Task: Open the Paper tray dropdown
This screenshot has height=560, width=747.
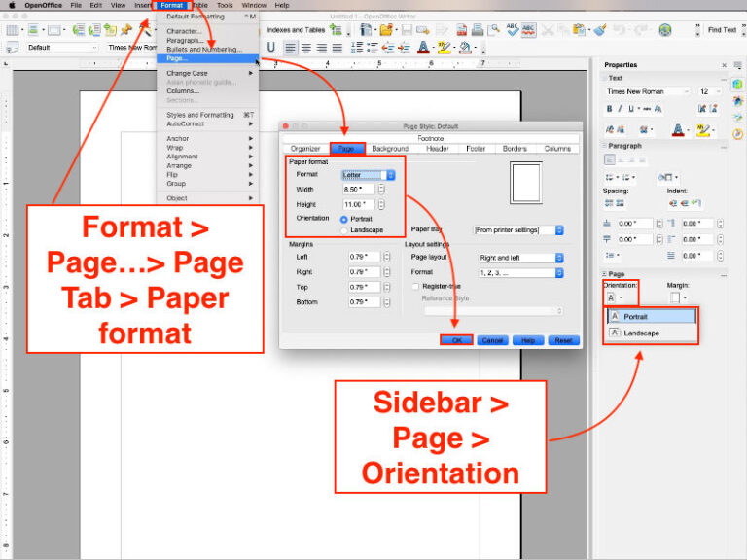Action: tap(518, 230)
